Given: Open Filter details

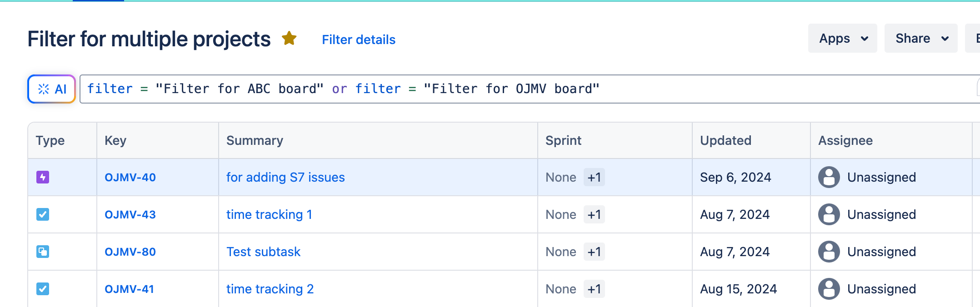Looking at the screenshot, I should [x=359, y=40].
